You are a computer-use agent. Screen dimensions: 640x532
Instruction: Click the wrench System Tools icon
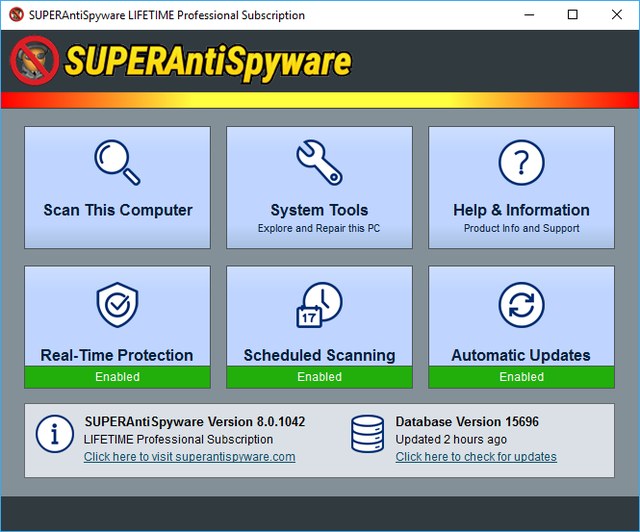(319, 162)
